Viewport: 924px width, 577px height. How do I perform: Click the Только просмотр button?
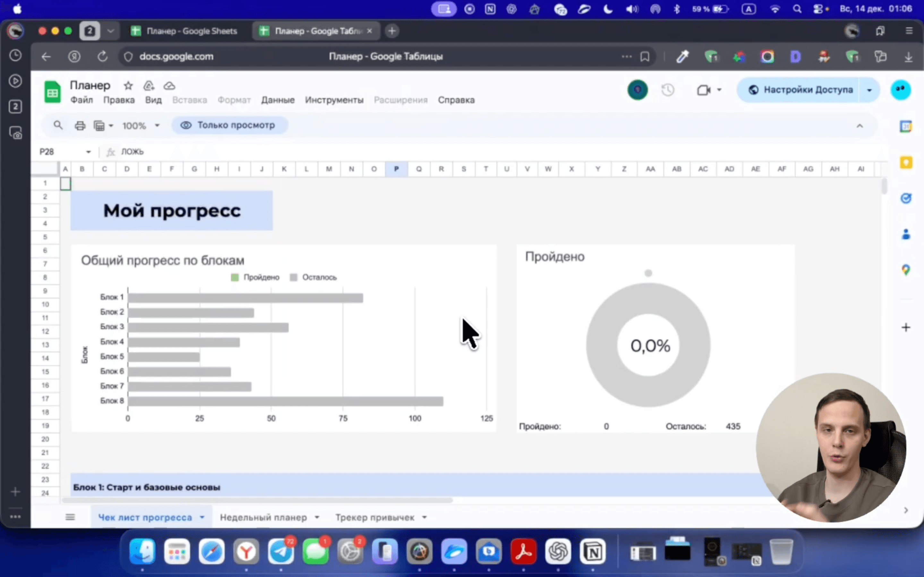tap(230, 125)
